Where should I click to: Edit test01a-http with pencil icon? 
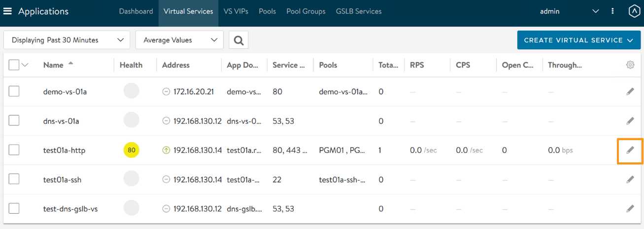(x=630, y=150)
